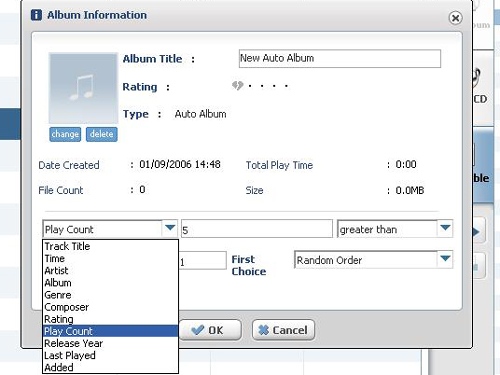Click the Album Information info icon
This screenshot has width=500, height=375.
pos(36,15)
